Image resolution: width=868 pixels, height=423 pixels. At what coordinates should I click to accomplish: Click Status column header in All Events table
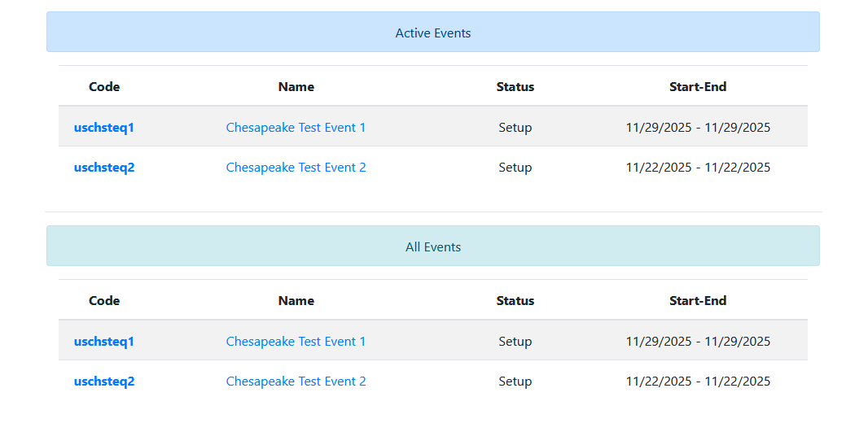point(515,301)
